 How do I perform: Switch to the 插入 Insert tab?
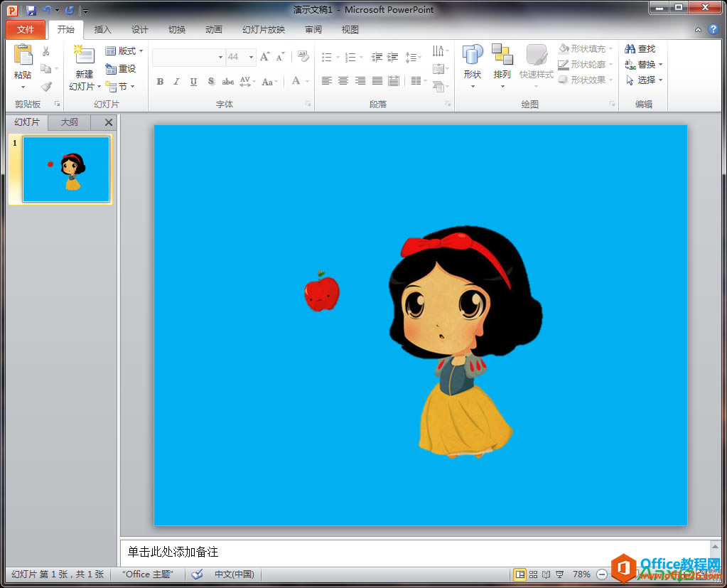pyautogui.click(x=102, y=30)
